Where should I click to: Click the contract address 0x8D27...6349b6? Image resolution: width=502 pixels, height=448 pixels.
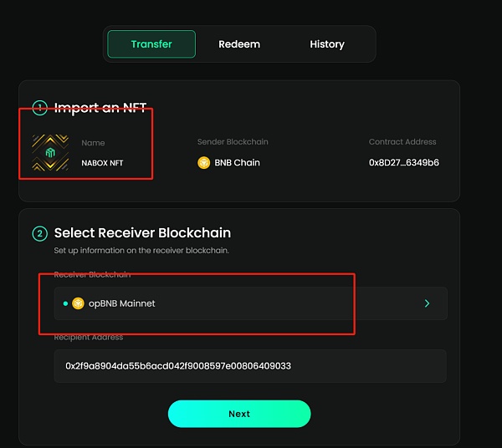click(x=404, y=163)
